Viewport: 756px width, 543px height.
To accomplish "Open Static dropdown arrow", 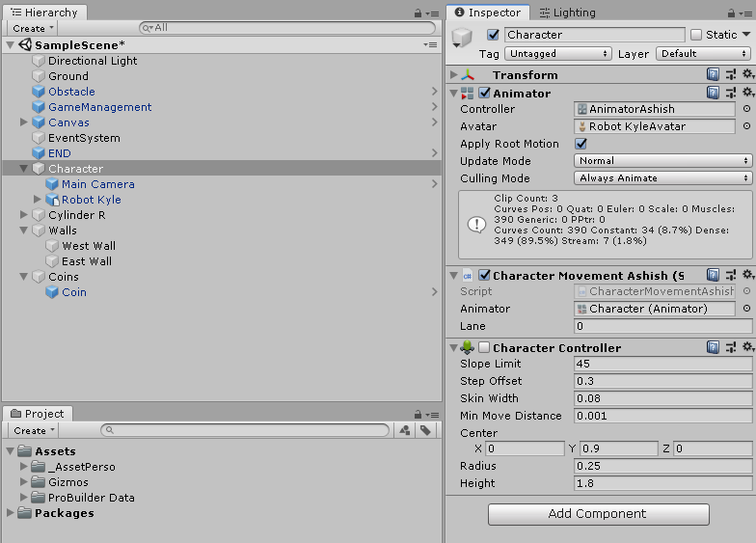I will [746, 35].
